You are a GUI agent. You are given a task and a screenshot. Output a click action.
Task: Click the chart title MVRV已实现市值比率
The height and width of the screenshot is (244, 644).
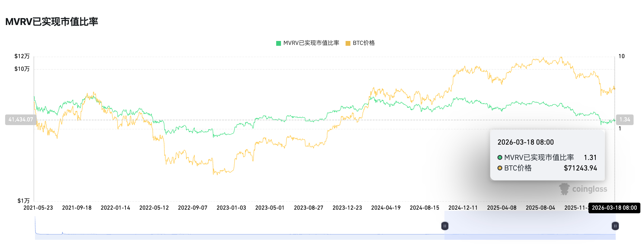(52, 22)
